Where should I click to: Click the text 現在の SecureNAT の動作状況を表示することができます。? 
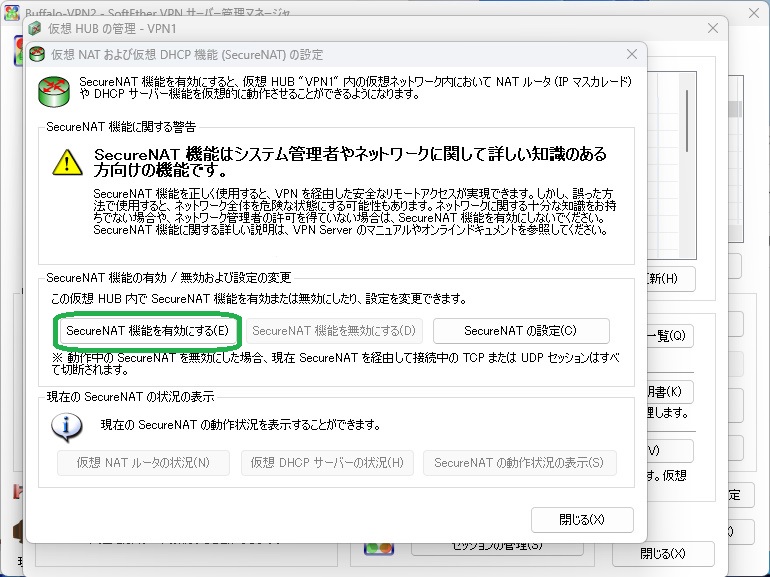point(241,425)
